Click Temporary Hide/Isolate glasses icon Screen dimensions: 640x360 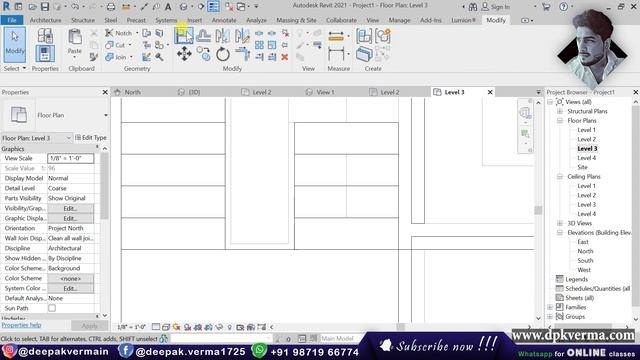(x=219, y=327)
